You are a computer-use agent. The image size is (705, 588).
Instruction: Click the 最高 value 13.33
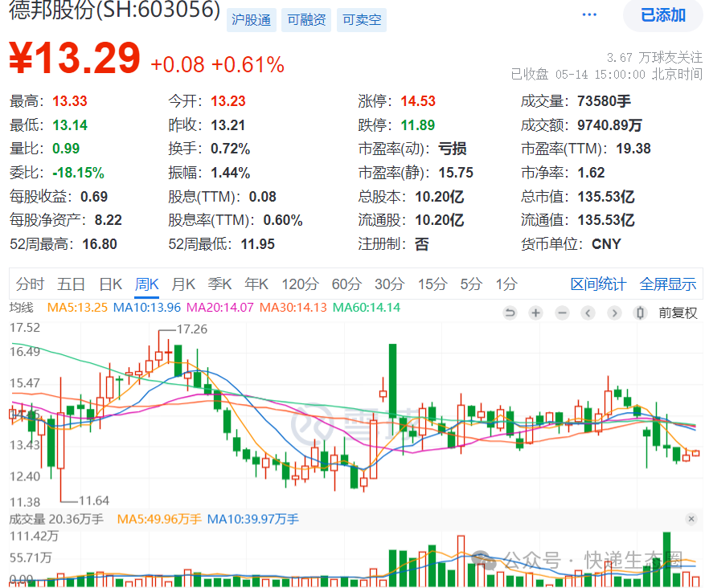(70, 101)
